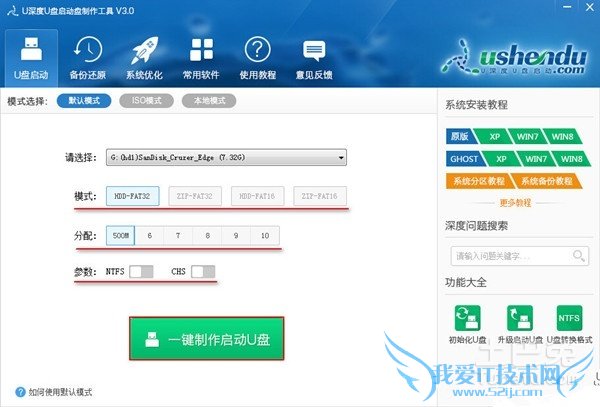This screenshot has width=600, height=407.
Task: Set allocation to 8
Action: [x=207, y=236]
